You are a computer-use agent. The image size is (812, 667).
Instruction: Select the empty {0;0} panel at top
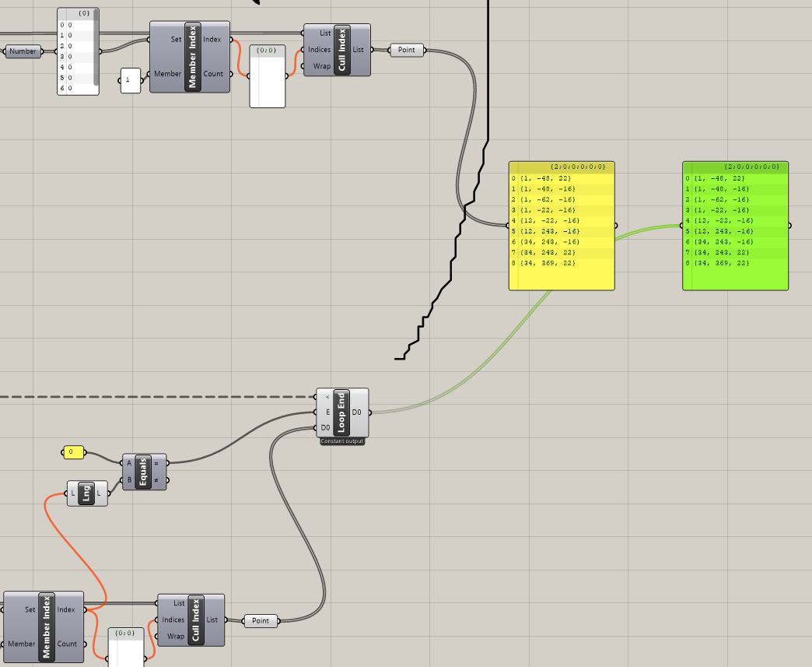(x=268, y=76)
